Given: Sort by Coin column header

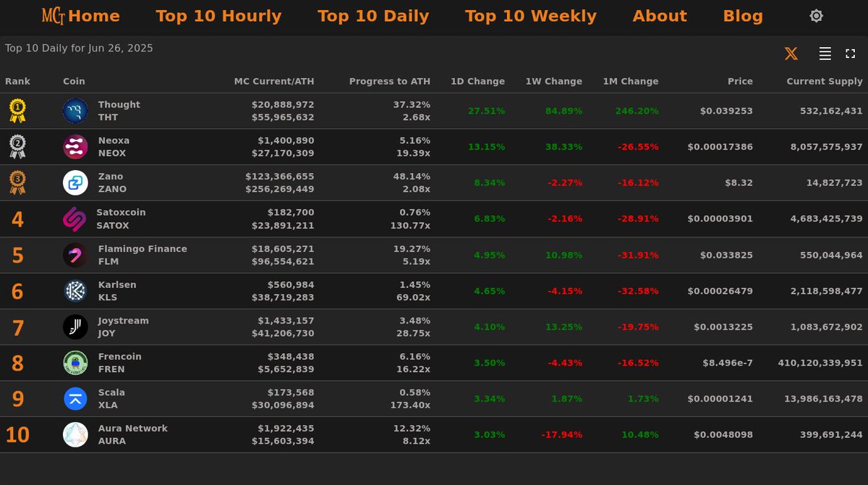Looking at the screenshot, I should click(x=74, y=81).
